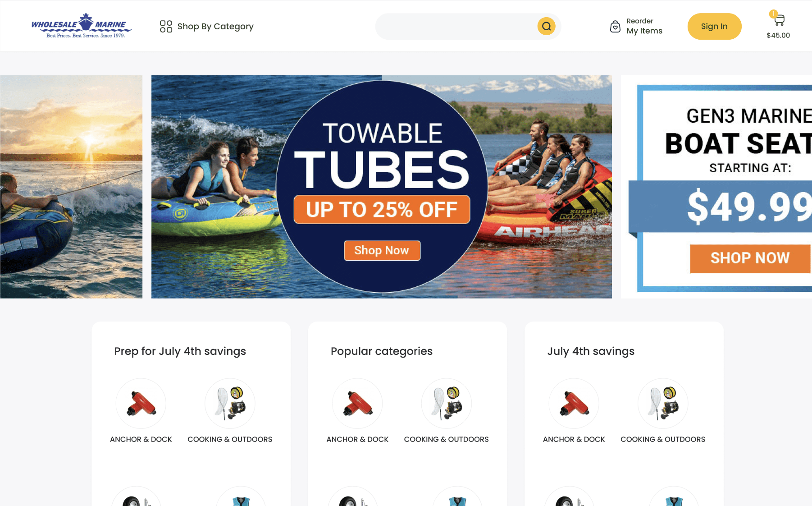Image resolution: width=812 pixels, height=506 pixels.
Task: Select Anchor & Dock icon under Popular categories
Action: [x=357, y=403]
